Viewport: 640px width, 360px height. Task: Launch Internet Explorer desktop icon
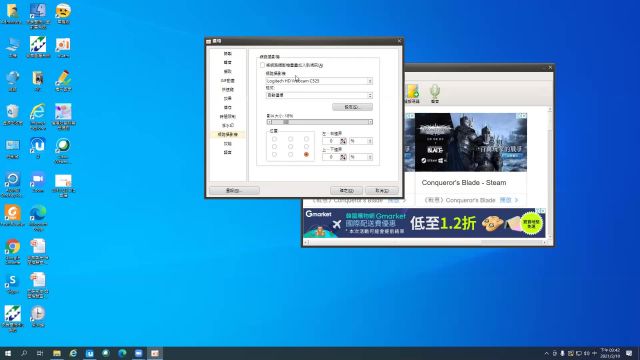point(38,117)
